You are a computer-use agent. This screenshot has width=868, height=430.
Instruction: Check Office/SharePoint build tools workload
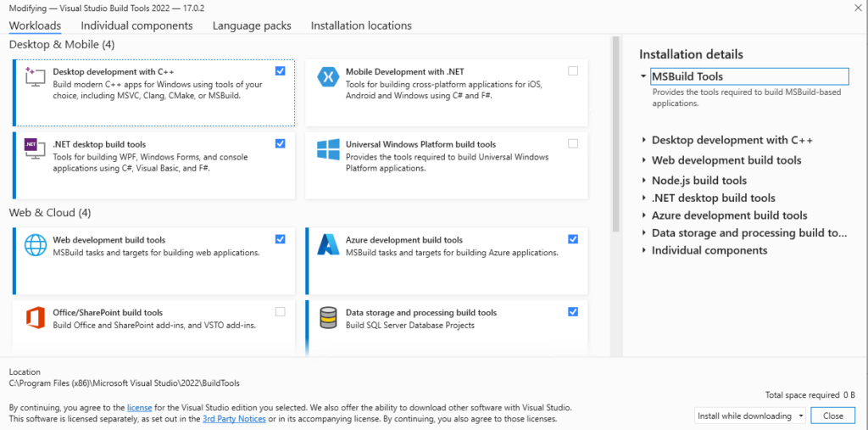tap(280, 312)
